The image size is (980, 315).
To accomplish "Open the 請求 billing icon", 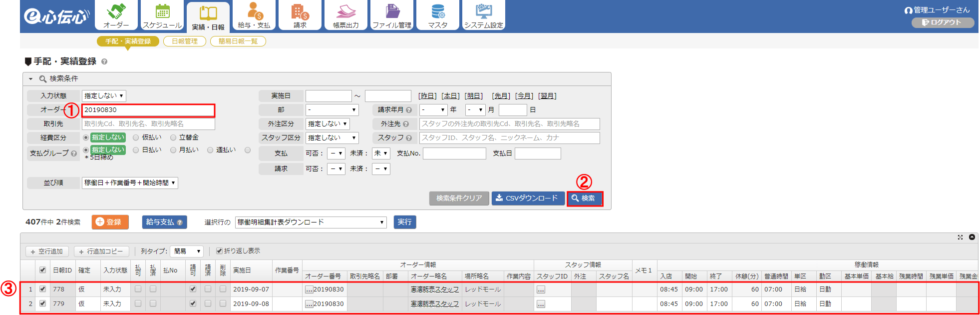I will [x=300, y=15].
